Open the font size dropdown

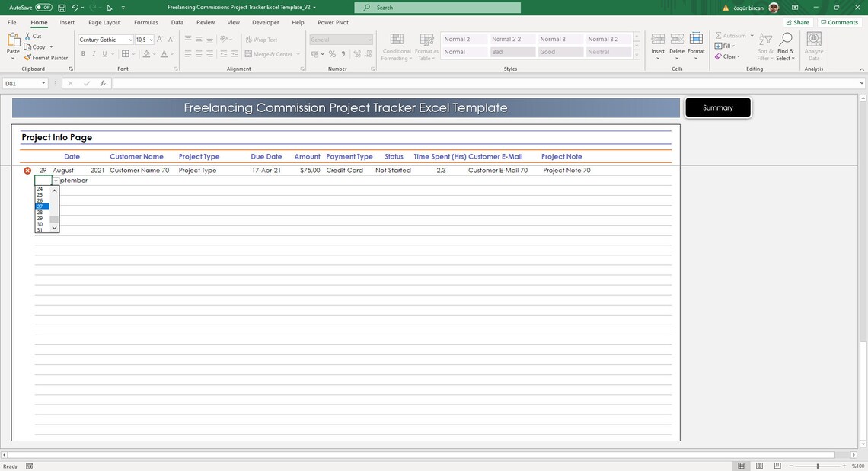pyautogui.click(x=151, y=39)
